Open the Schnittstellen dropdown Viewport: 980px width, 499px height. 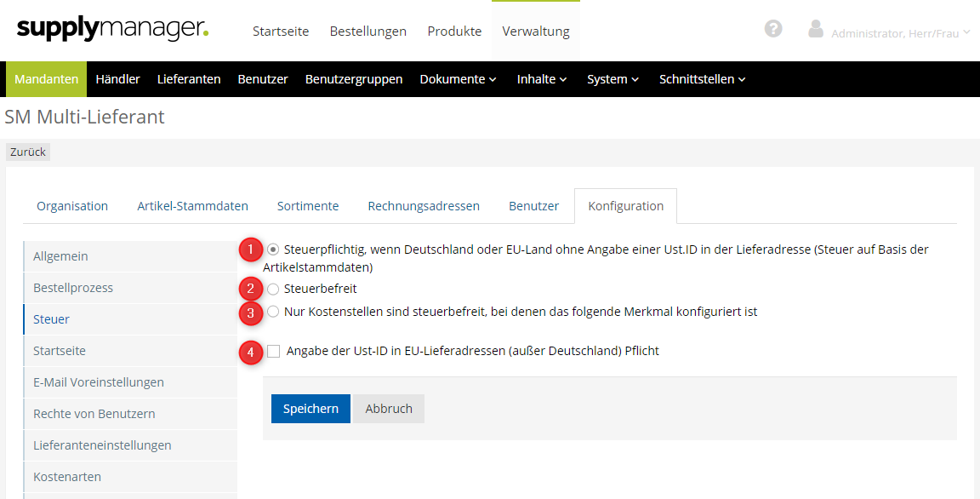click(702, 79)
